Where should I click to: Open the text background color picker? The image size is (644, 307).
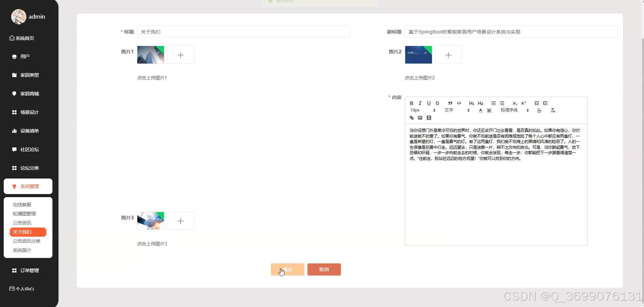pyautogui.click(x=489, y=110)
